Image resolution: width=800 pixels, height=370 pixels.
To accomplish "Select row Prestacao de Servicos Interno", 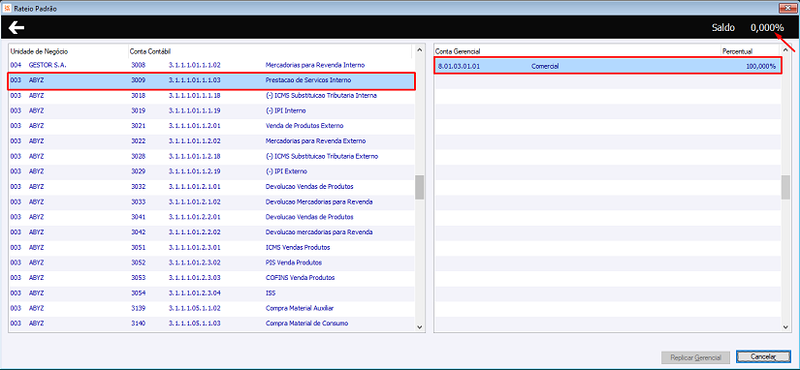I will [x=211, y=81].
